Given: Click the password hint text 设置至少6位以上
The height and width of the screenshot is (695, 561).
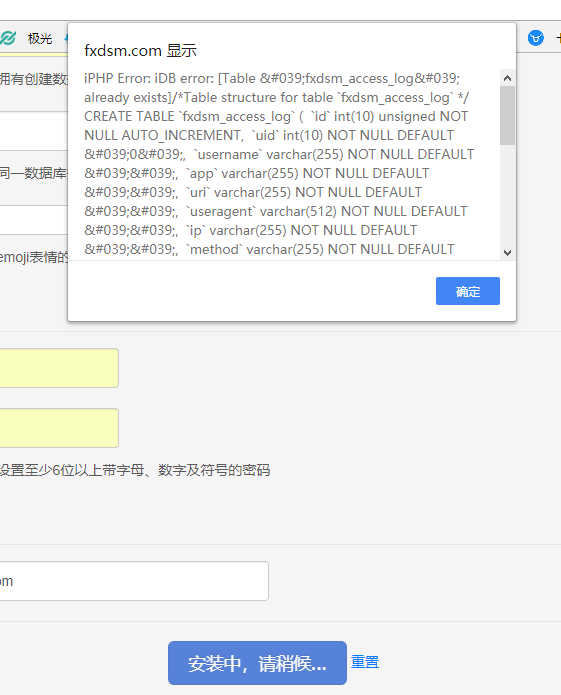Looking at the screenshot, I should pos(135,470).
